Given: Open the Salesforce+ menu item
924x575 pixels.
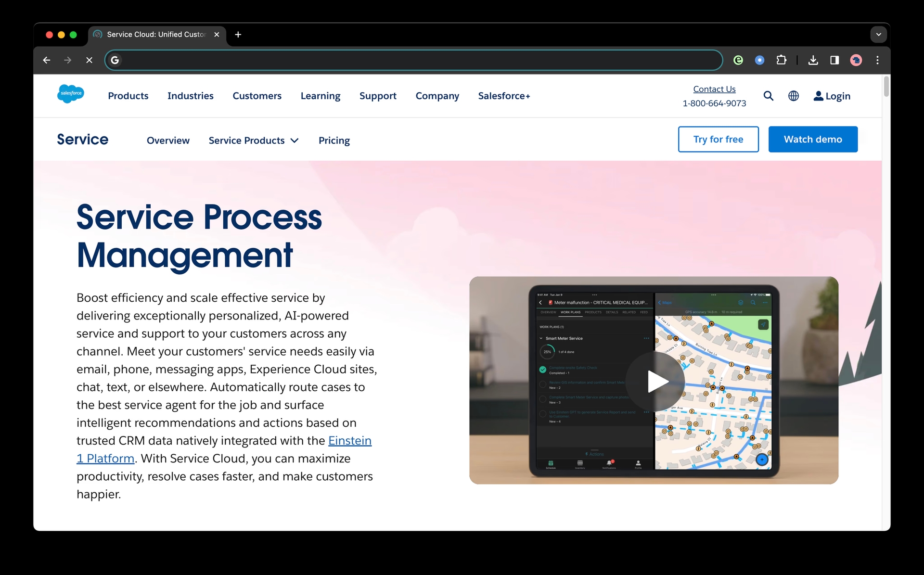Looking at the screenshot, I should pos(504,96).
